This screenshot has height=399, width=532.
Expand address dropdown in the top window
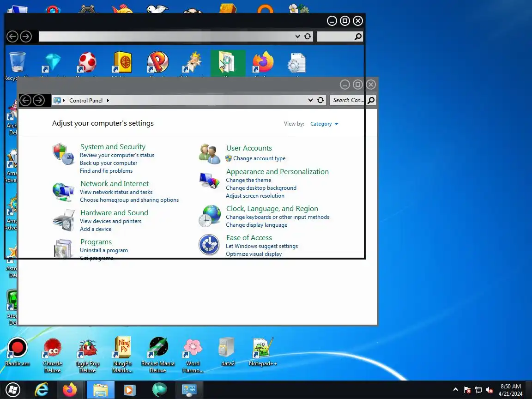297,36
